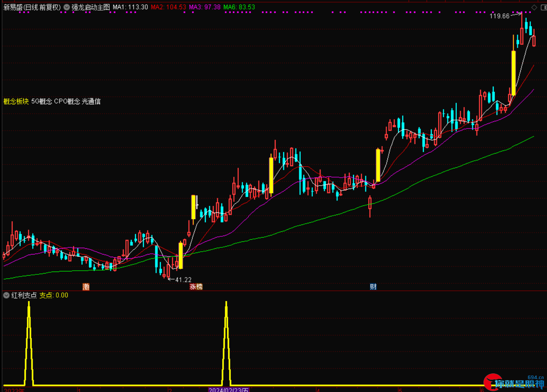Click the stock title 新易盛(日线.前复权)
Viewport: 547px width, 392px height.
pos(32,7)
